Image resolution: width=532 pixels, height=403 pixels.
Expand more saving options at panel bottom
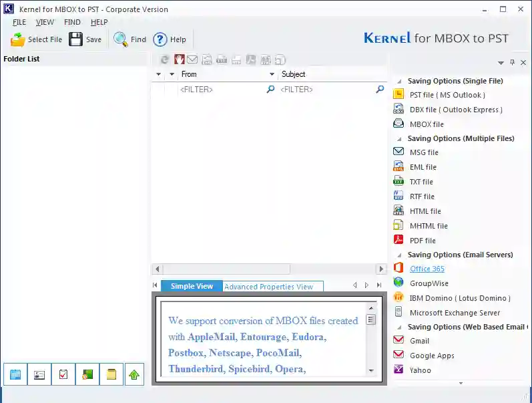point(461,384)
